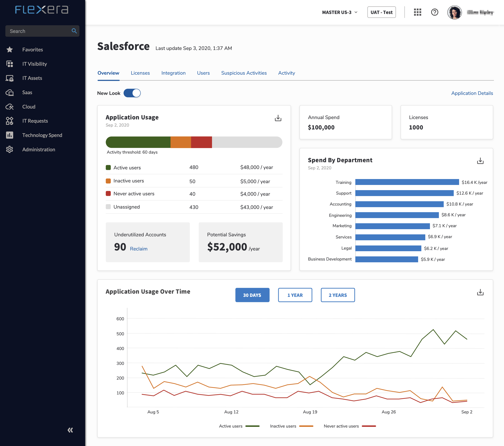Click the IT Assets icon
This screenshot has width=504, height=446.
(x=10, y=78)
